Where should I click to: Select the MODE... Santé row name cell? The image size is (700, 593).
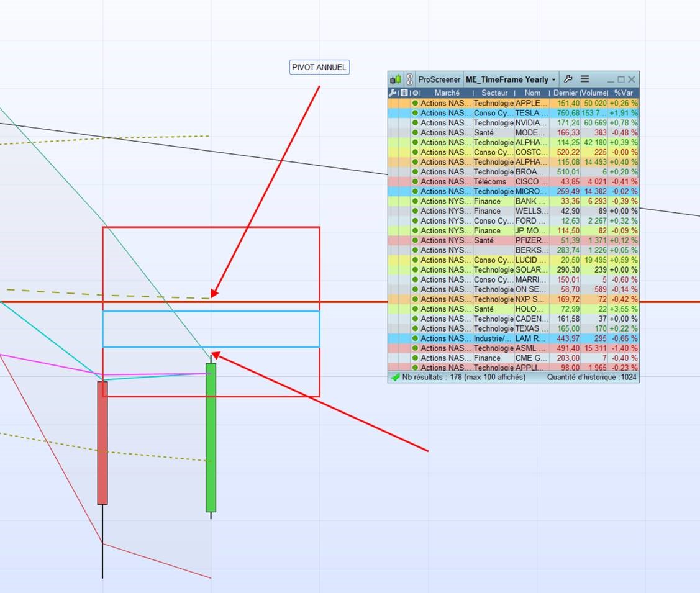point(531,132)
